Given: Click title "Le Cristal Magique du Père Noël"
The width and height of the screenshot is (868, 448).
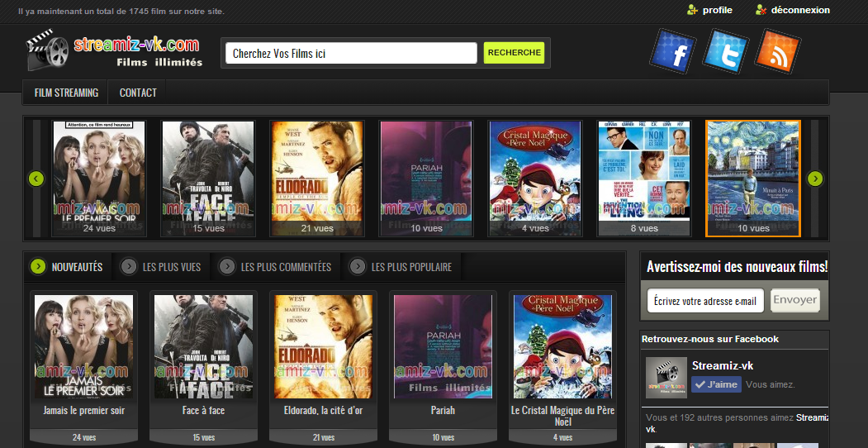Looking at the screenshot, I should (563, 416).
